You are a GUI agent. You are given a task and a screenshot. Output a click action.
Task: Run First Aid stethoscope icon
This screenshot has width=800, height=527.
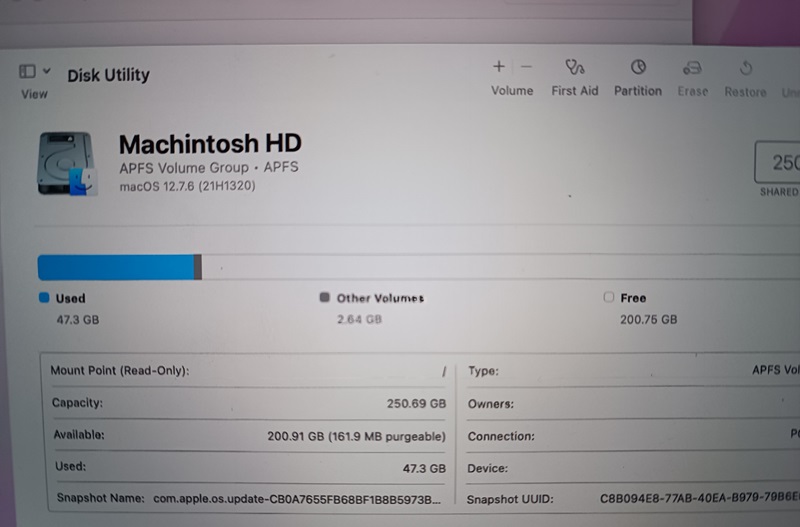click(574, 67)
